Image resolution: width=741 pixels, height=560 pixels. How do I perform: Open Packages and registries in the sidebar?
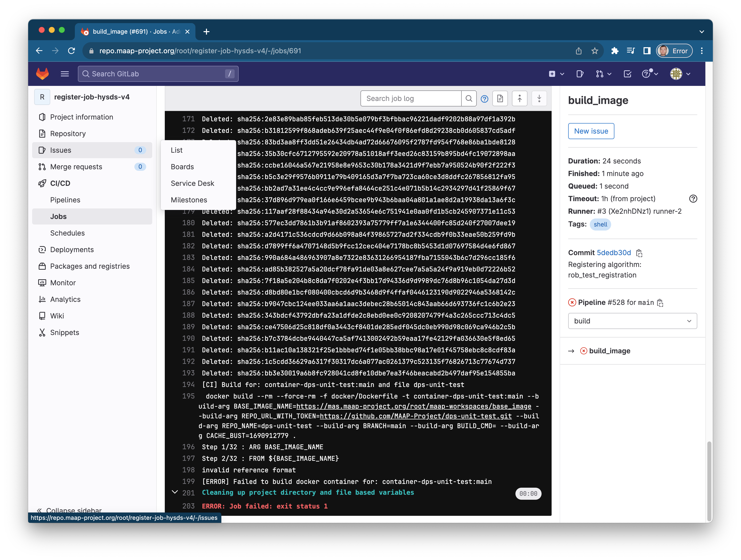point(92,266)
